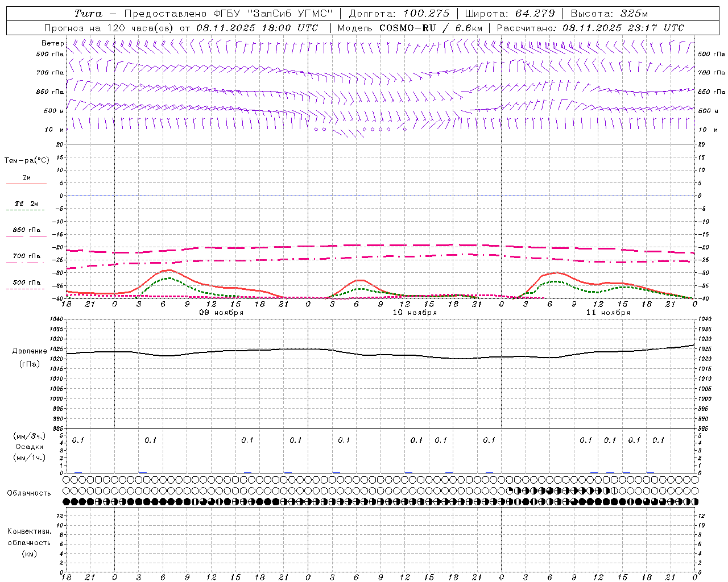This screenshot has width=728, height=582.
Task: Click the "(мм/3ч.)" precipitation unit label
Action: pos(30,436)
